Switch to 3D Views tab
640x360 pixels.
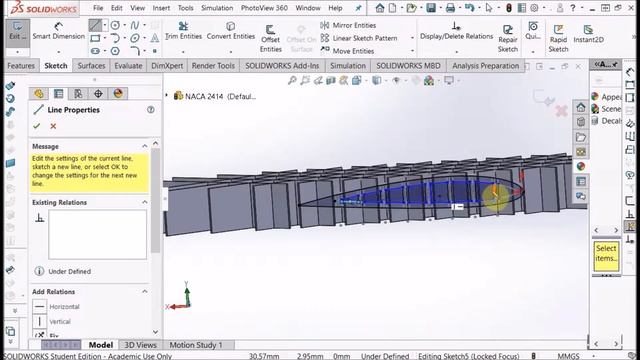140,345
